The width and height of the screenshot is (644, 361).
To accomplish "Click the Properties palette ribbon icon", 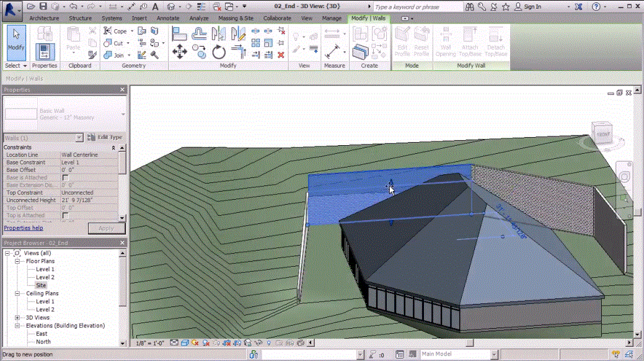I will coord(45,52).
